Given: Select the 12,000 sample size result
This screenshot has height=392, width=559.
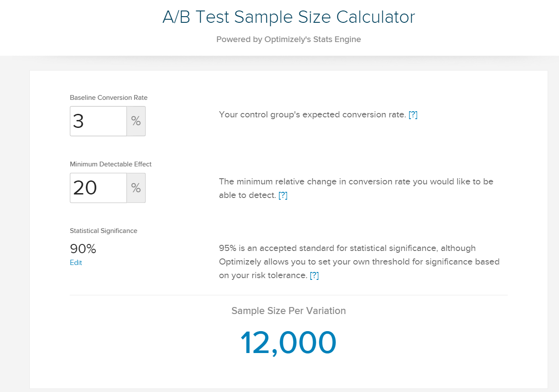Looking at the screenshot, I should click(x=288, y=343).
